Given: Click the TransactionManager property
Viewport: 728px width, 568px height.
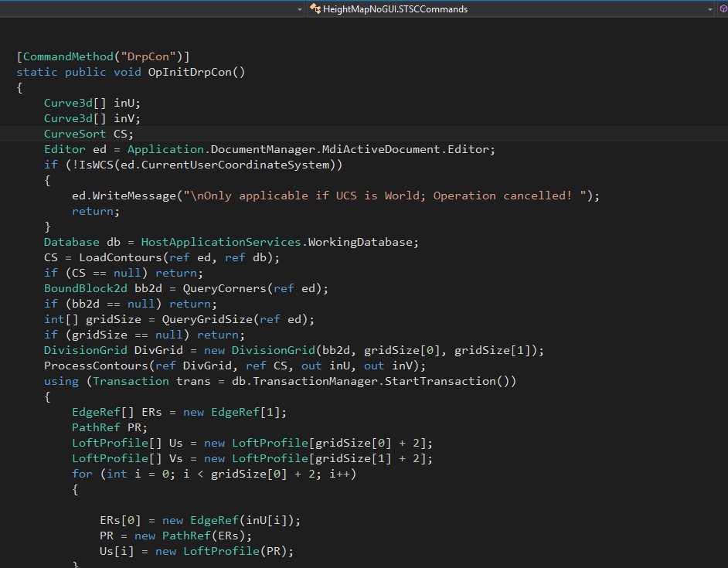Looking at the screenshot, I should pos(315,381).
